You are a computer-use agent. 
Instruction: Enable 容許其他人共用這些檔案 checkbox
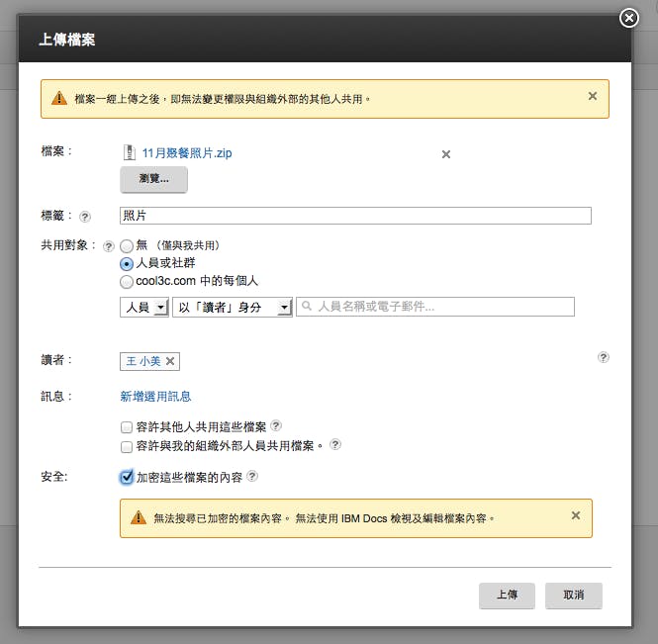127,427
